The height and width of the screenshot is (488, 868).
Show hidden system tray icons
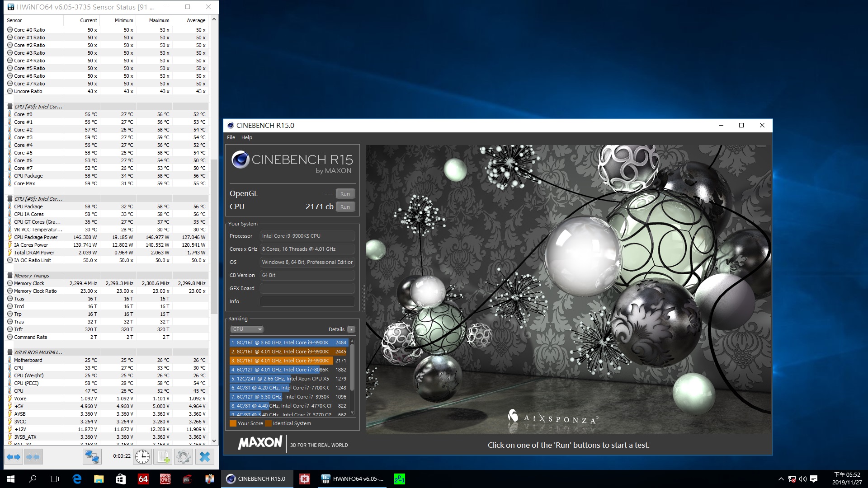[781, 479]
